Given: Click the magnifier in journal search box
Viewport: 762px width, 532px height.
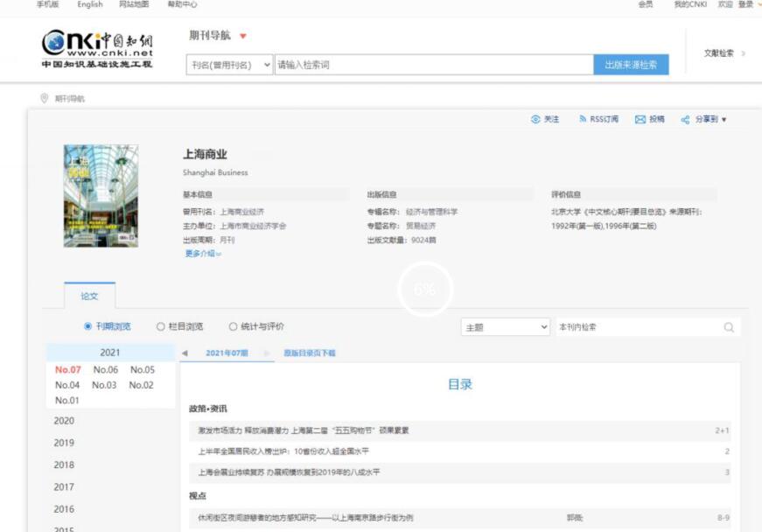Looking at the screenshot, I should 729,327.
